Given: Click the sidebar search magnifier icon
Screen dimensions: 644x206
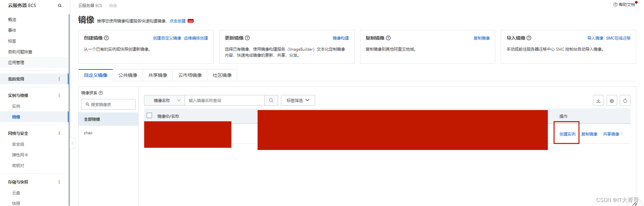Looking at the screenshot, I should click(x=60, y=5).
